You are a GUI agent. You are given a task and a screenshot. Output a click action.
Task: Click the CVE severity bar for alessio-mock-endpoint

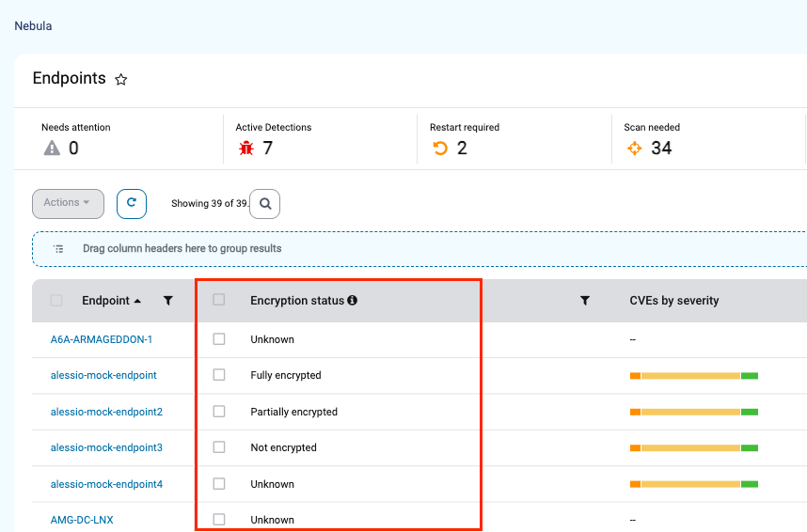click(694, 376)
